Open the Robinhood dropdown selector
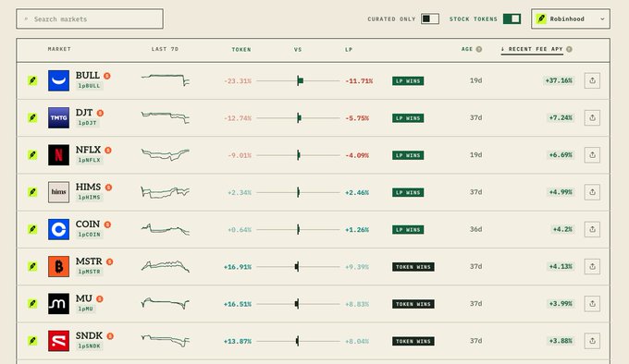This screenshot has width=629, height=364. pos(571,18)
